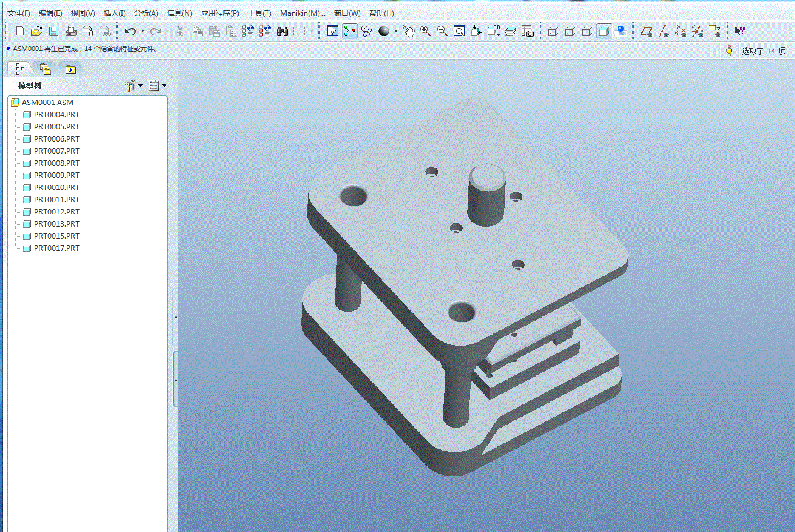The height and width of the screenshot is (532, 795).
Task: Toggle datum planes display
Action: (647, 31)
